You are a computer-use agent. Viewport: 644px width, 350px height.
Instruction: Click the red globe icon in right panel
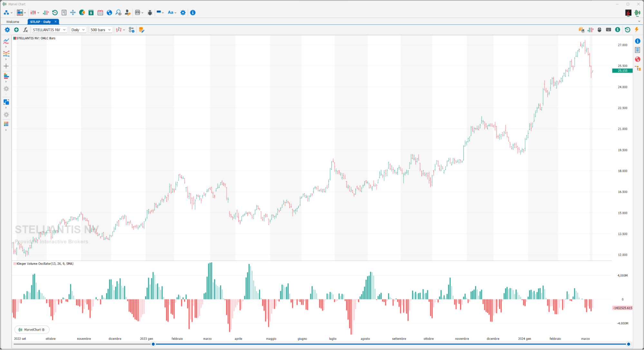638,59
